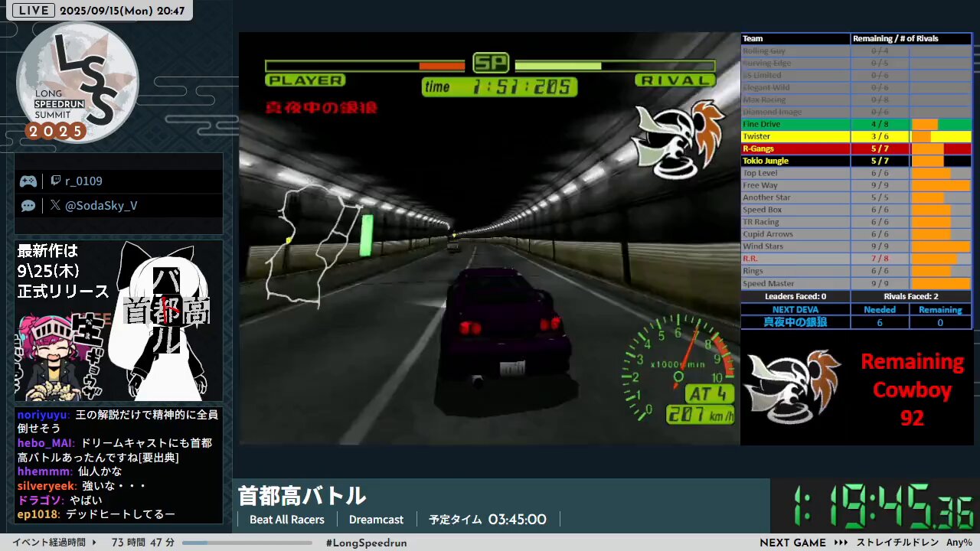The image size is (980, 551).
Task: Click the @SodaSky_V handle
Action: coord(101,205)
